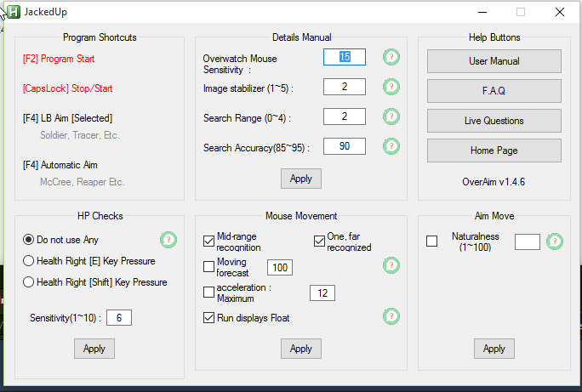Viewport: 582px width, 392px height.
Task: Click help icon beside Run displays Float
Action: (391, 317)
